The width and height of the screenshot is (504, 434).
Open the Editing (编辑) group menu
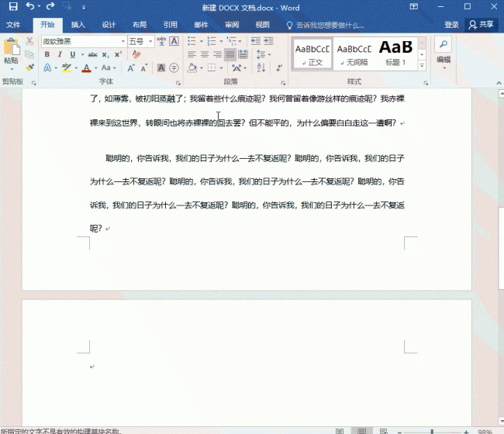click(444, 62)
